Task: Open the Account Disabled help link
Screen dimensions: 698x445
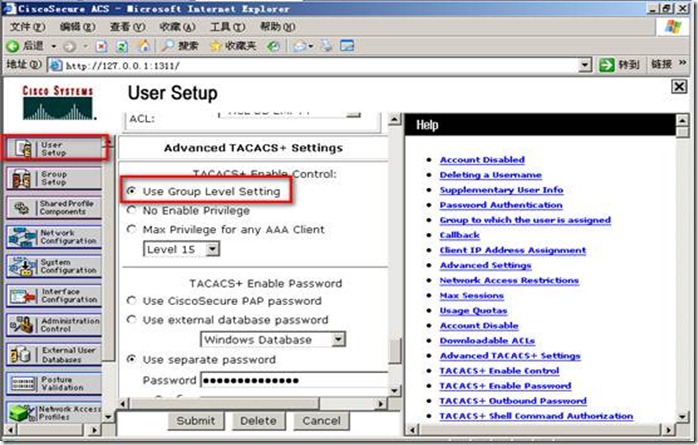Action: [482, 160]
